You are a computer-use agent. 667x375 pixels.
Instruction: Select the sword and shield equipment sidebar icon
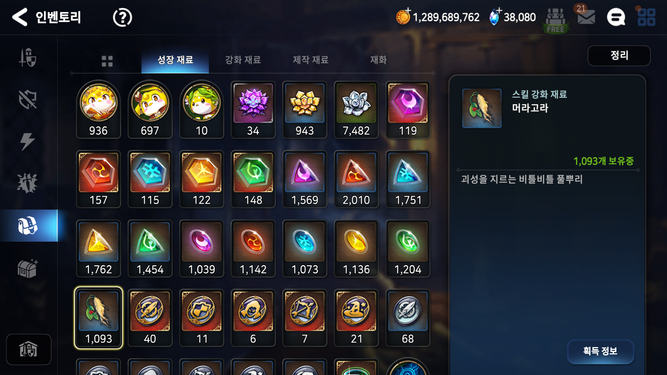28,58
